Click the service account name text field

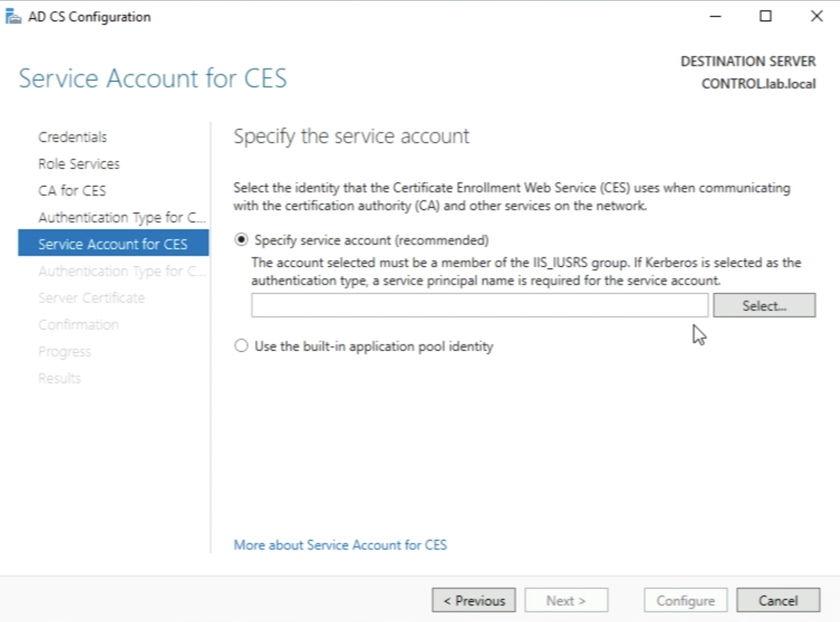[479, 305]
